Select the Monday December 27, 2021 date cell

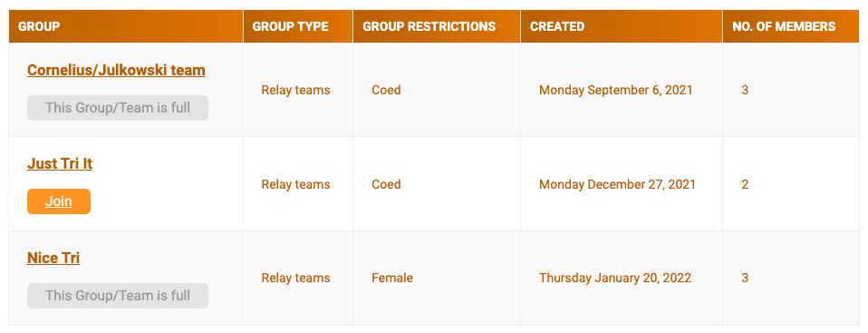point(617,184)
